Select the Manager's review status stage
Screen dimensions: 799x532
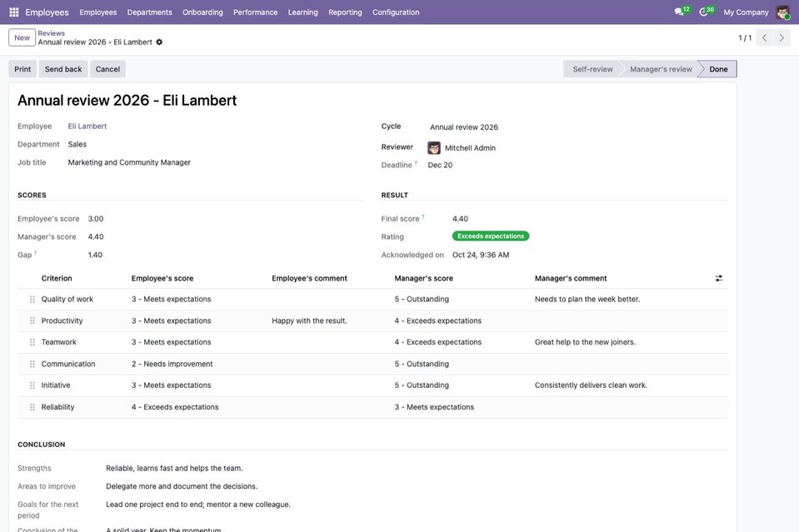[661, 69]
